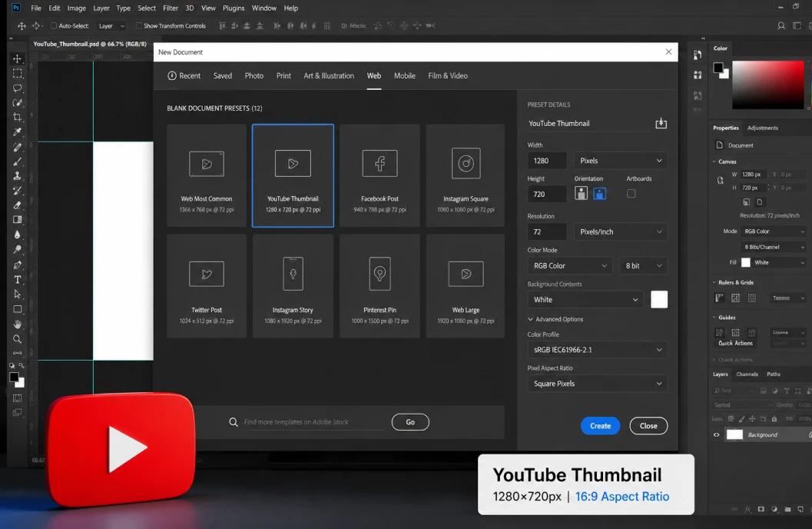
Task: Select the Path Selection tool
Action: pyautogui.click(x=17, y=294)
